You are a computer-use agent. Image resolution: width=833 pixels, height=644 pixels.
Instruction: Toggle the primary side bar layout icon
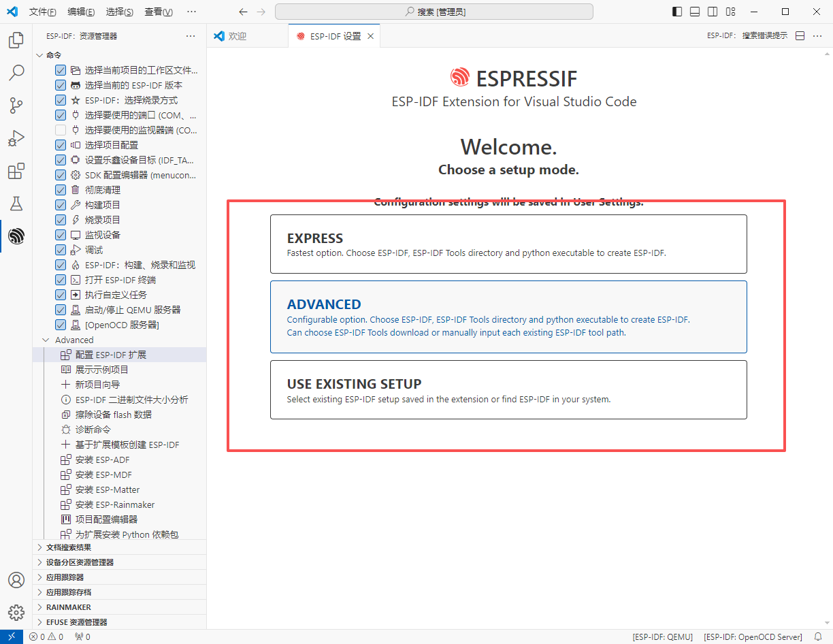tap(677, 12)
